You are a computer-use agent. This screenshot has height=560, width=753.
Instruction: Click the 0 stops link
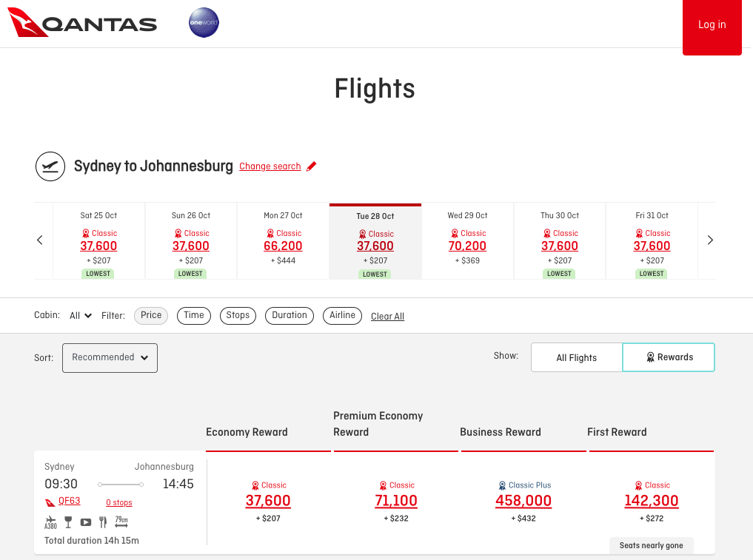point(119,502)
